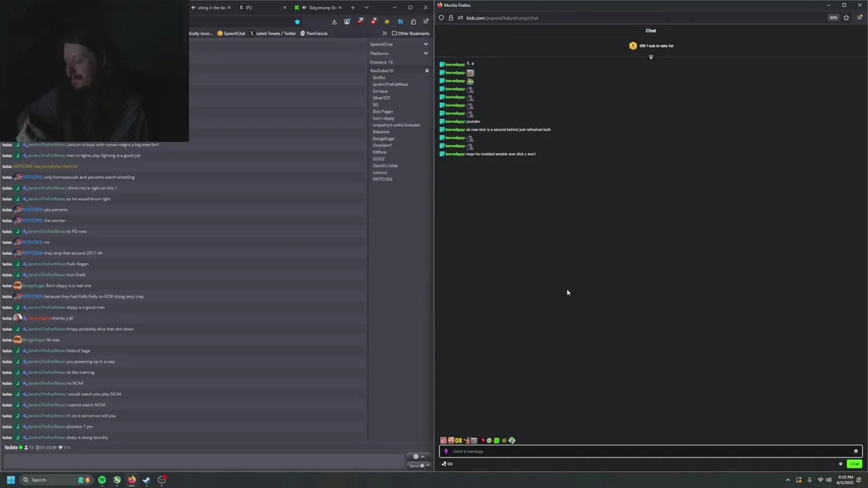This screenshot has width=868, height=488.
Task: Click the Gift 1 sub banner
Action: point(651,46)
